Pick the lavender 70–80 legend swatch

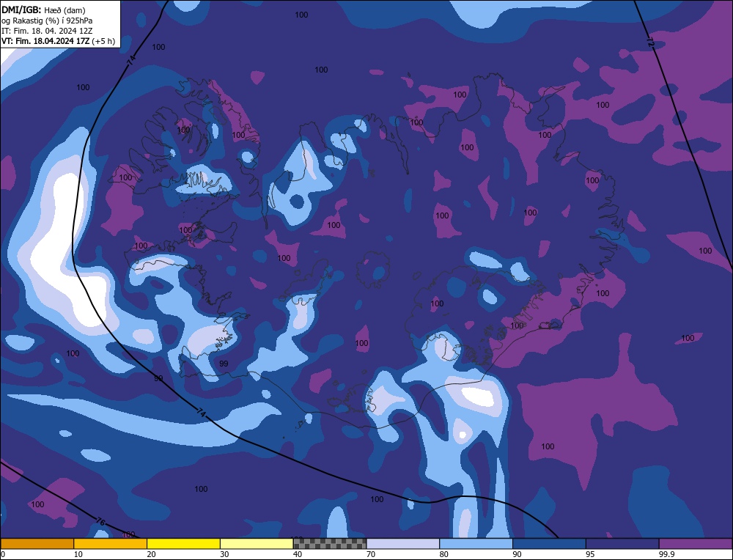(403, 543)
